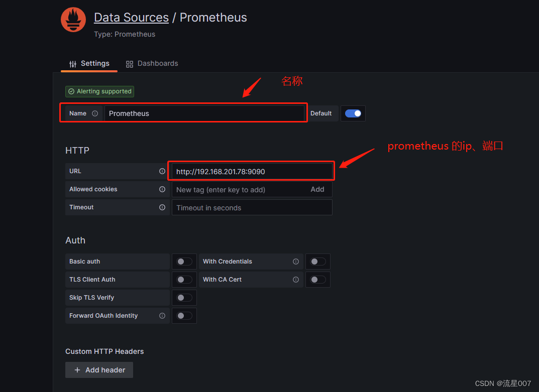Click the Forward OAuth Identity info icon
The width and height of the screenshot is (539, 392).
click(x=162, y=316)
